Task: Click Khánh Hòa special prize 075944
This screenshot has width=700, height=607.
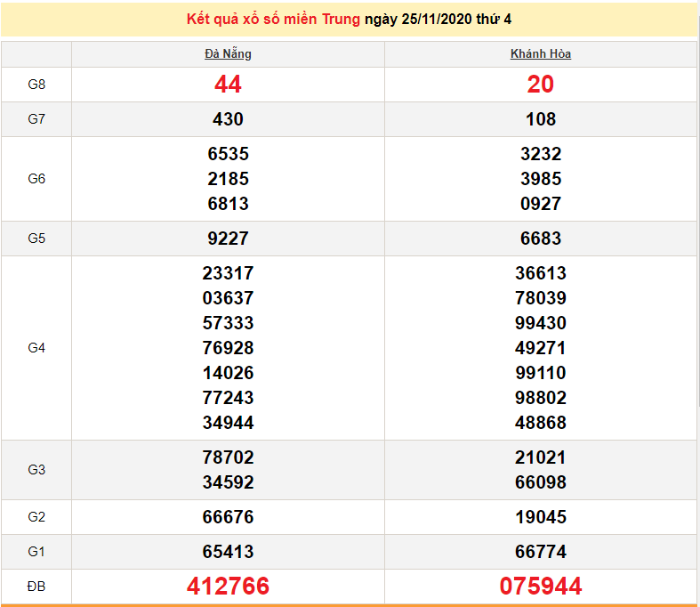Action: [540, 587]
